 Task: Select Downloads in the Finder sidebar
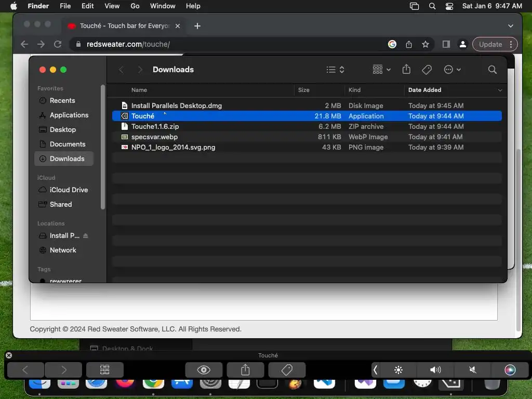click(64, 159)
